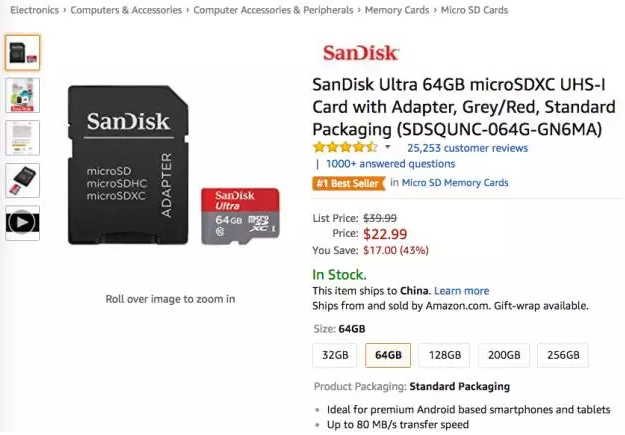
Task: Open the 25,253 customer reviews link
Action: [x=467, y=147]
